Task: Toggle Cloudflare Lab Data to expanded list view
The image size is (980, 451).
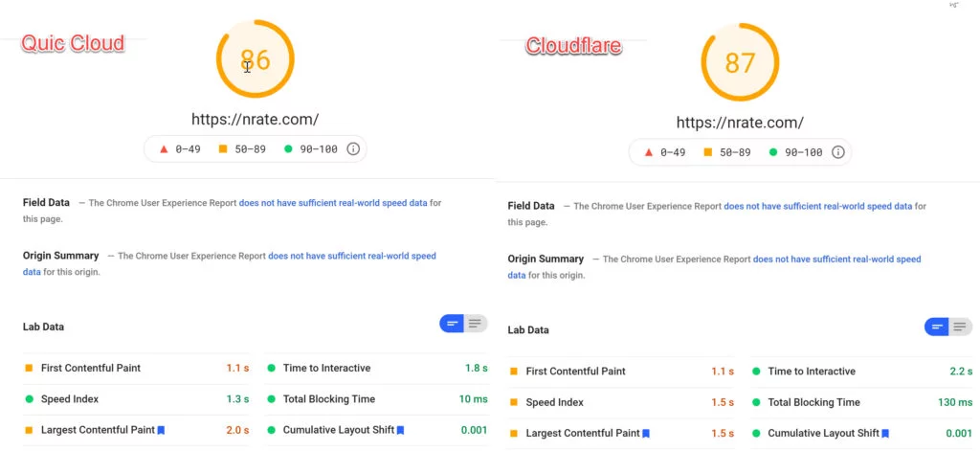Action: [961, 327]
